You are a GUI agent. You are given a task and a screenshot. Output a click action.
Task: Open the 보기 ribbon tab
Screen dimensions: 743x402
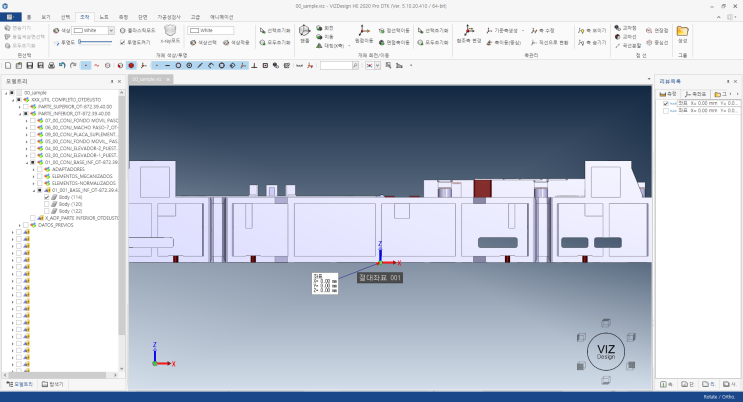pos(45,17)
